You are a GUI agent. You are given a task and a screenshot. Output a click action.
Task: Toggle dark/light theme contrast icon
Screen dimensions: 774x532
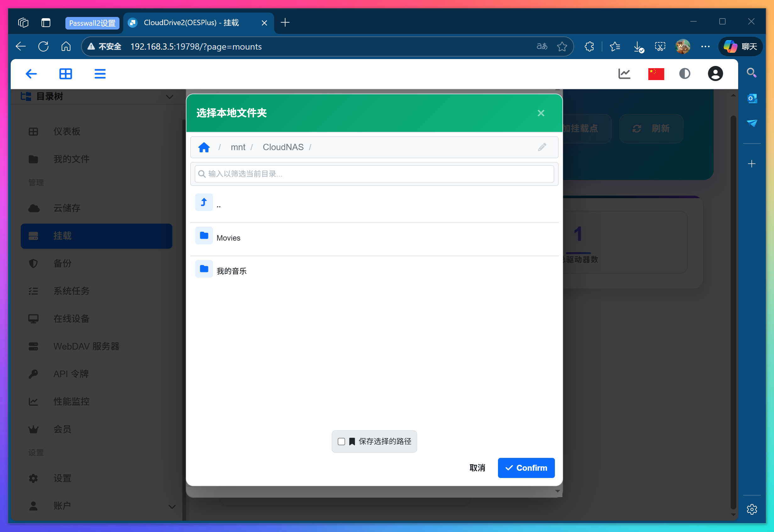[x=684, y=74]
